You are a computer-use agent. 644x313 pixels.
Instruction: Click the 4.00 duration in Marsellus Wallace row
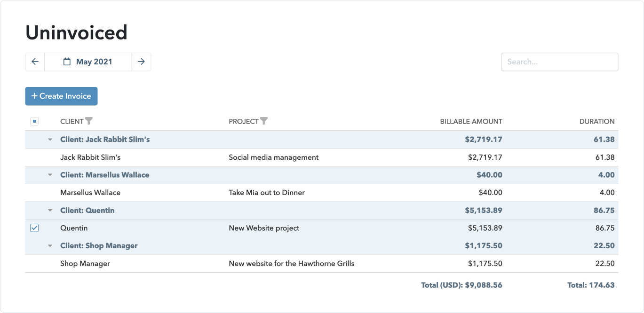pos(607,193)
